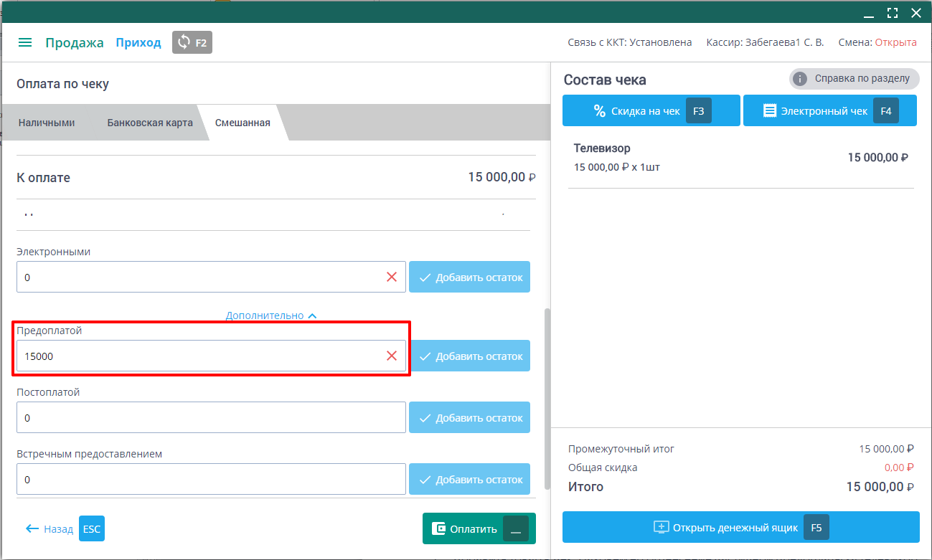Select the Телевизор item in receipt

740,158
